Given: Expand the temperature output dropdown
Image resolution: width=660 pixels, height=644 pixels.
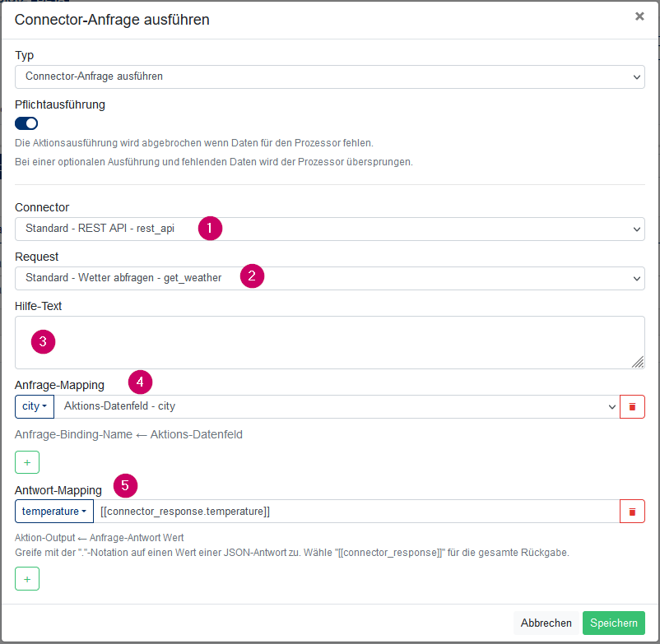Looking at the screenshot, I should tap(54, 511).
